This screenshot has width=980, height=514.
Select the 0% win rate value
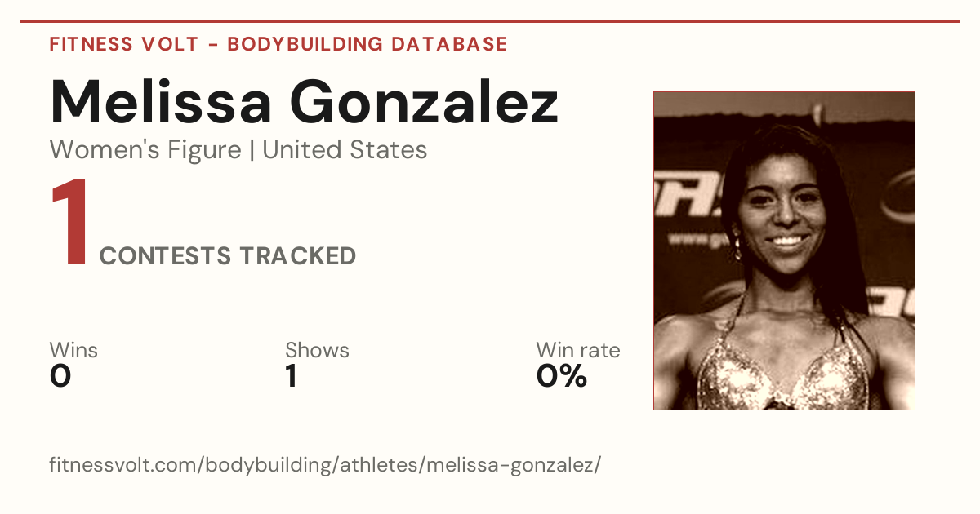[562, 376]
